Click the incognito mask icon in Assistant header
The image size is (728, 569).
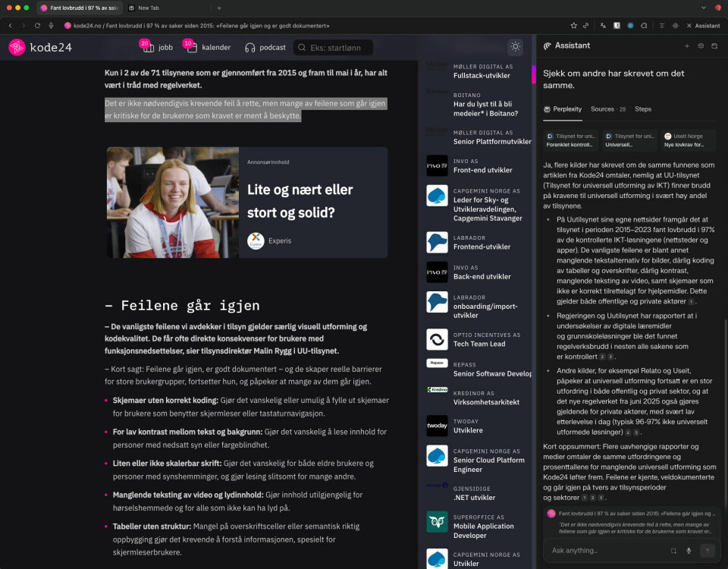click(x=701, y=46)
